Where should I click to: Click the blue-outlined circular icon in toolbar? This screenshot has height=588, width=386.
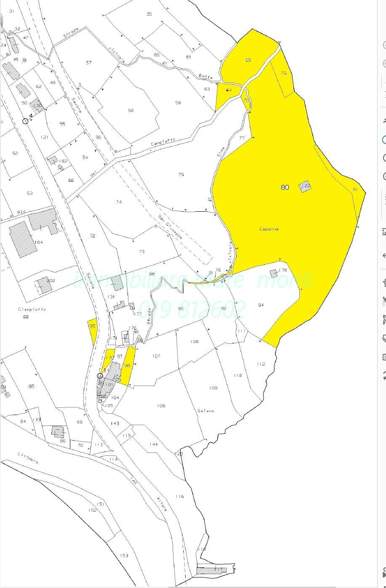click(x=384, y=140)
